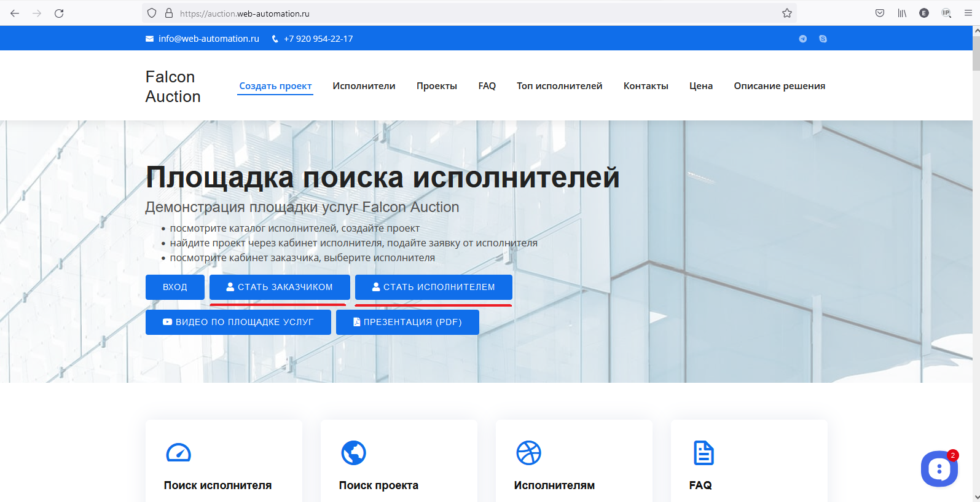980x502 pixels.
Task: Open the Firefox hamburger menu
Action: coord(968,13)
